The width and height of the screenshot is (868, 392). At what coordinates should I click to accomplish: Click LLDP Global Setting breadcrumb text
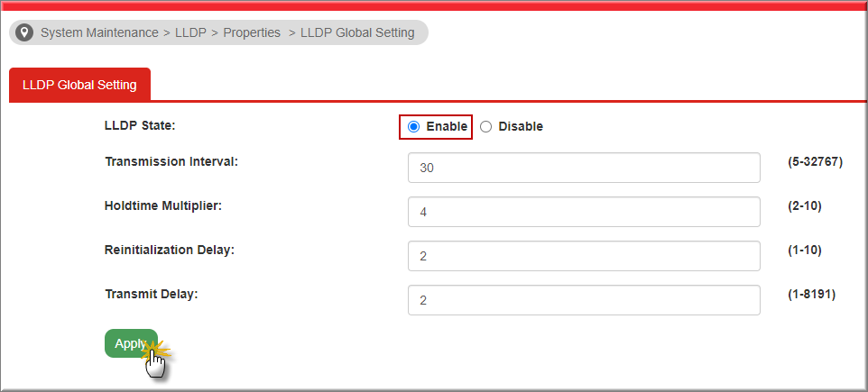pyautogui.click(x=357, y=32)
